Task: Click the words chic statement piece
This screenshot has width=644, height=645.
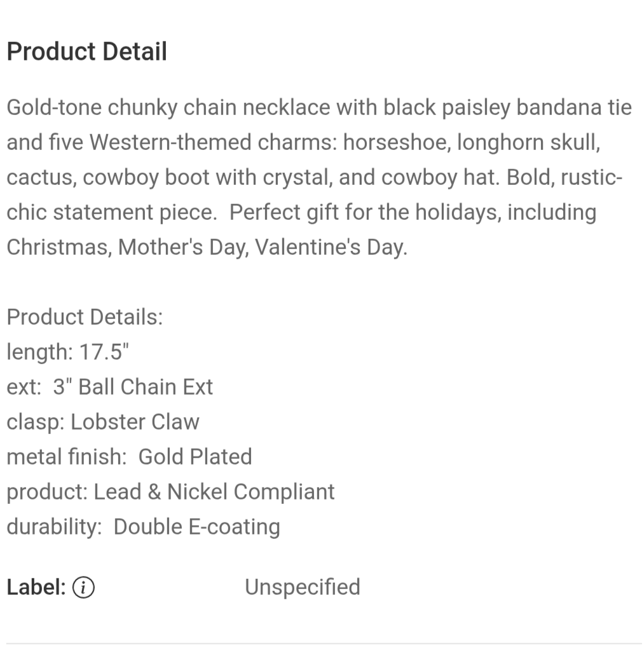Action: [111, 212]
